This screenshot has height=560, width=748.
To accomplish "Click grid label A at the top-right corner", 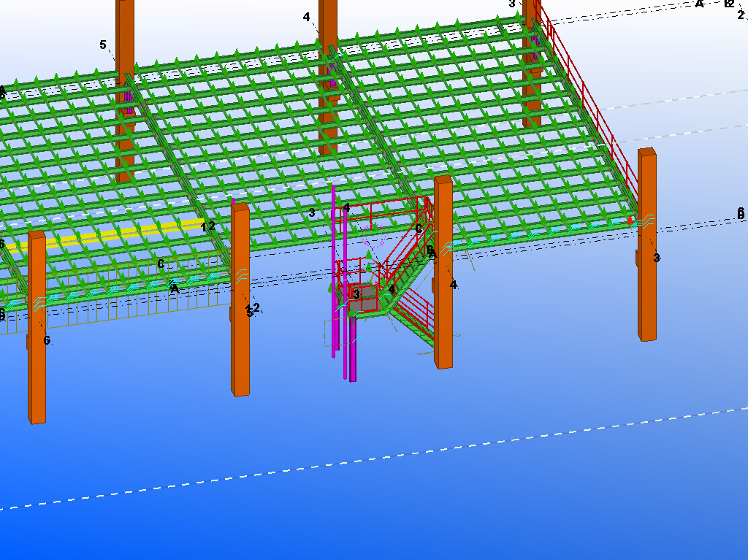I will point(699,4).
